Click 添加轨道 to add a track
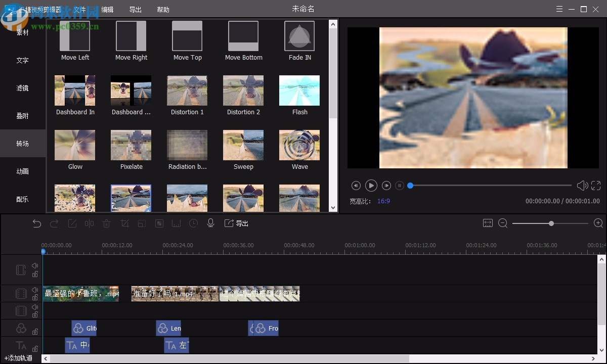Viewport: 607px width, 364px height. (19, 358)
